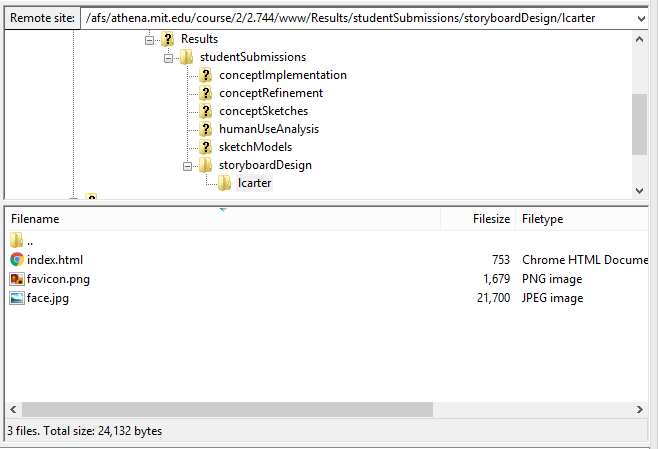Click the question-mark icon beside conceptImplementation
This screenshot has height=449, width=658.
point(206,75)
